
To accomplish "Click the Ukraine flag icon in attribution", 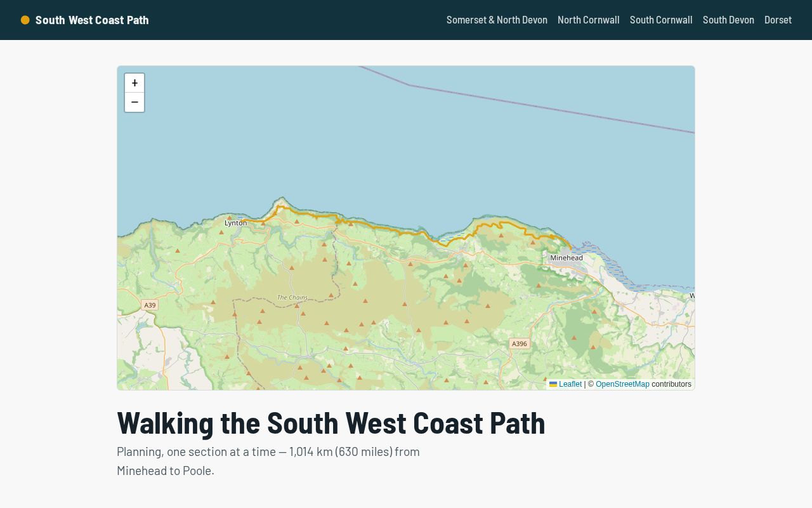I will click(553, 384).
